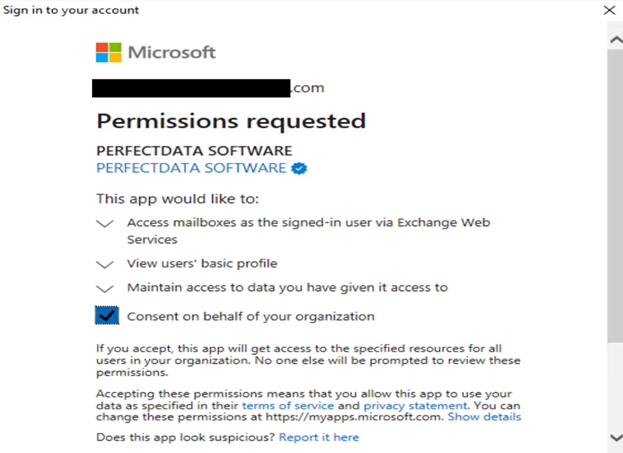Open the terms of service link
The image size is (623, 453).
[x=288, y=406]
